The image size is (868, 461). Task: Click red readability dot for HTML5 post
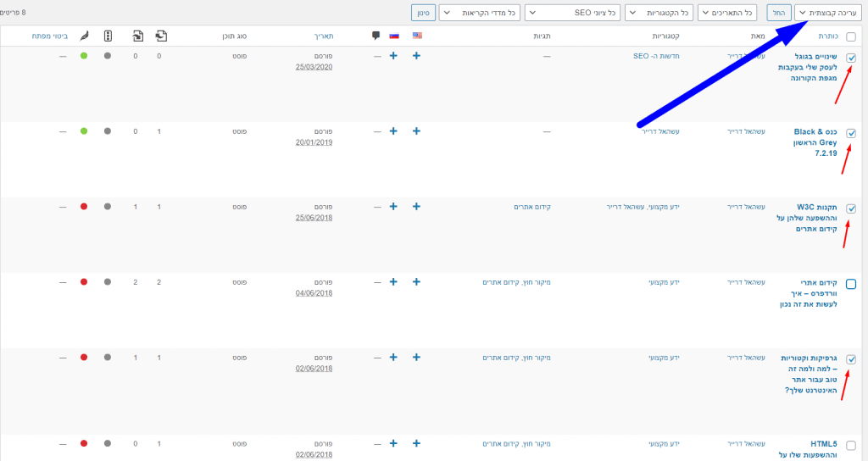click(84, 443)
